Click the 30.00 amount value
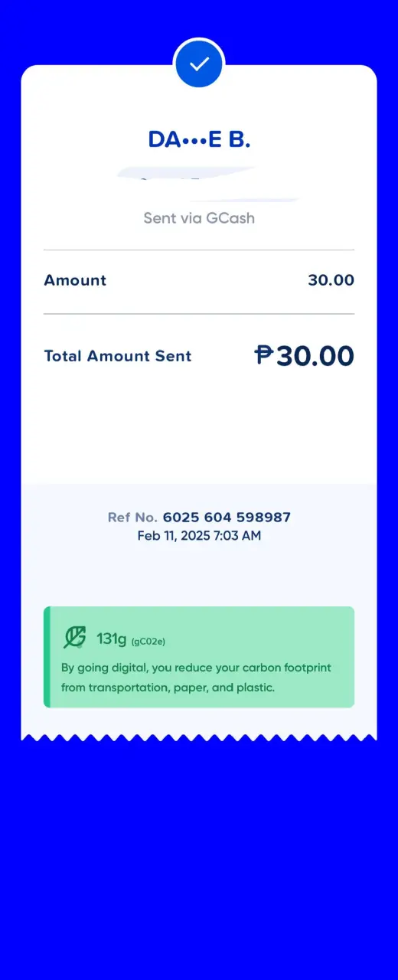The image size is (398, 980). pyautogui.click(x=331, y=280)
